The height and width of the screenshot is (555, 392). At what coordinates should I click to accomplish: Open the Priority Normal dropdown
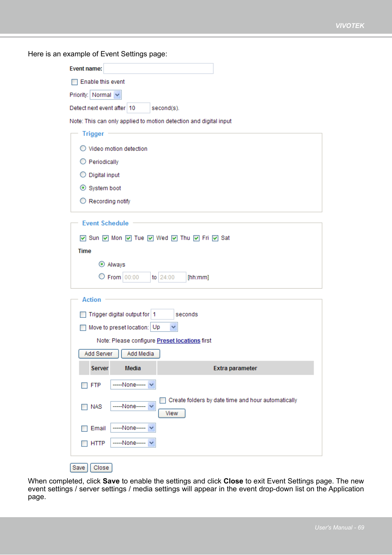tap(106, 95)
